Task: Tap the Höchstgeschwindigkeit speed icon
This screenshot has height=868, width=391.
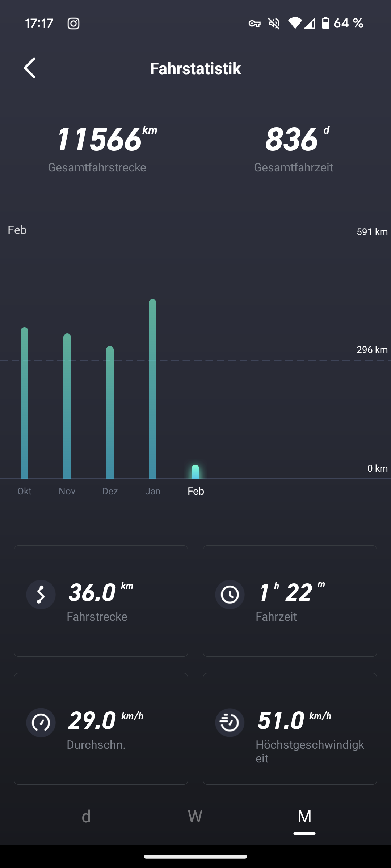Action: click(x=230, y=723)
